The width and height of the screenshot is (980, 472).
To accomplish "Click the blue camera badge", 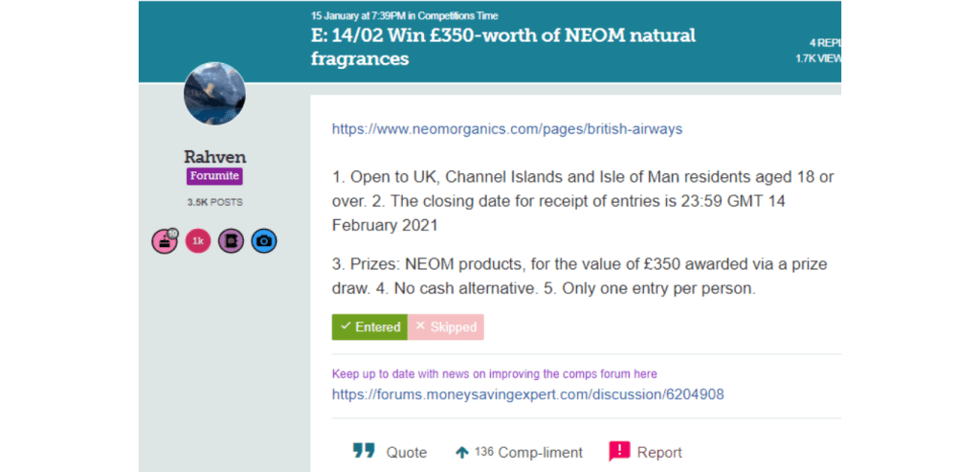I will [x=264, y=241].
